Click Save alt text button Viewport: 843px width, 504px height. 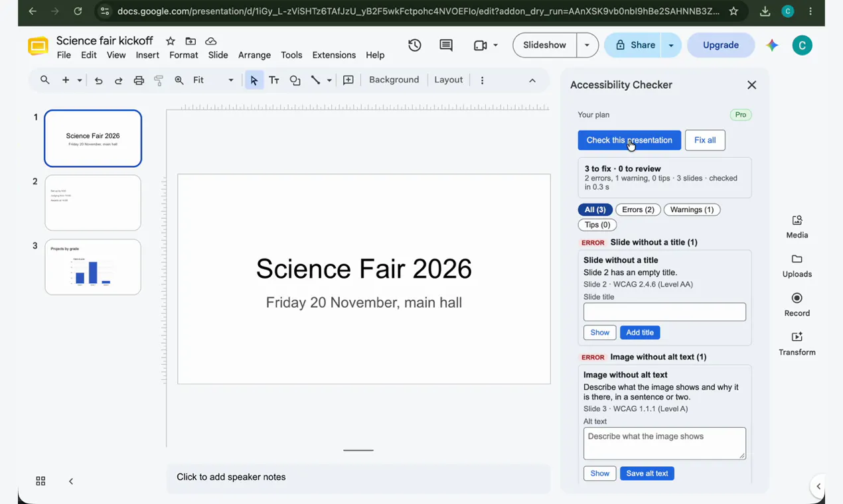[x=647, y=473]
